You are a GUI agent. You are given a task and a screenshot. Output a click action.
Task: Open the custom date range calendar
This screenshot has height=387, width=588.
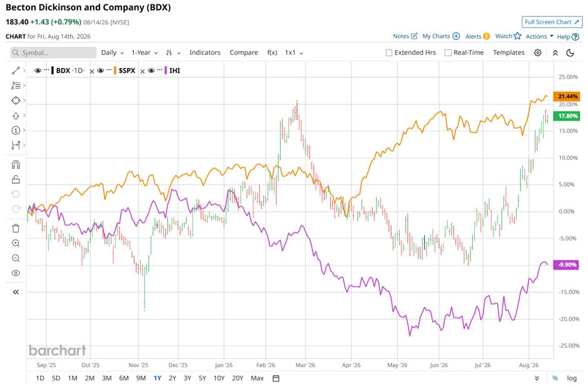click(x=276, y=378)
